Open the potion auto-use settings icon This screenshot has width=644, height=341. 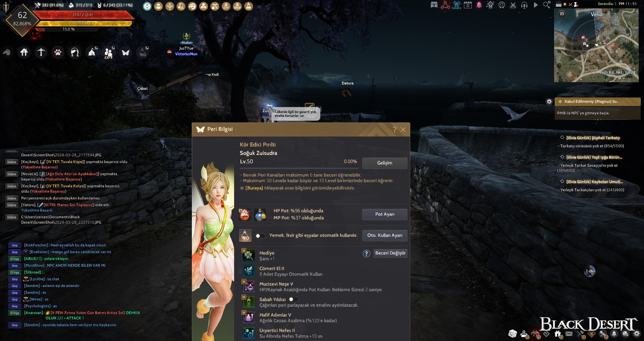pos(143,53)
